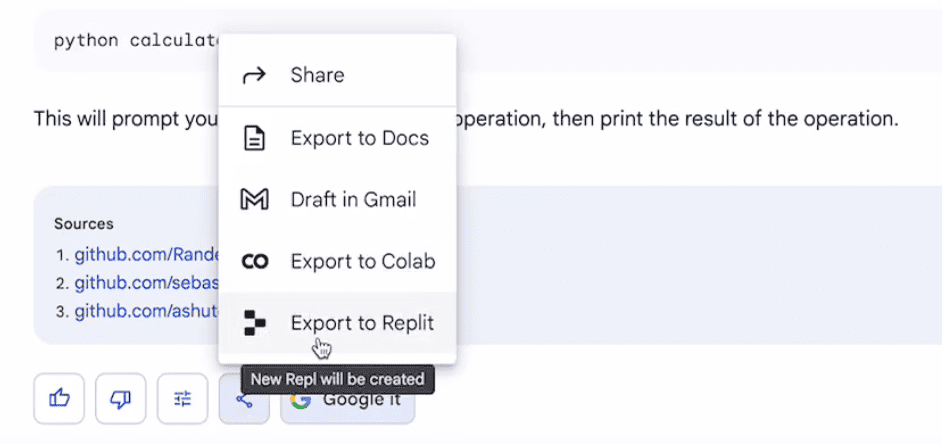Click the Docs document icon
The height and width of the screenshot is (444, 942).
[x=254, y=138]
